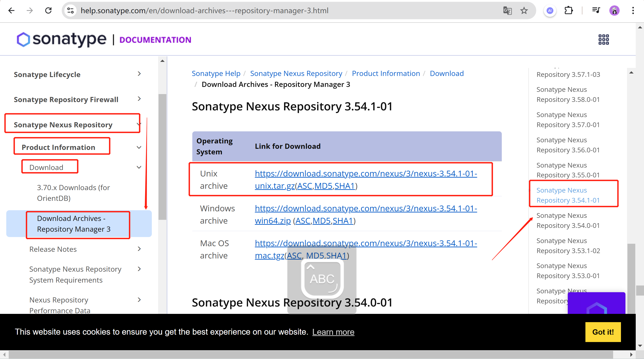This screenshot has height=359, width=644.
Task: Download nexus-3.54.1-01 mac.tgz archive
Action: (366, 243)
